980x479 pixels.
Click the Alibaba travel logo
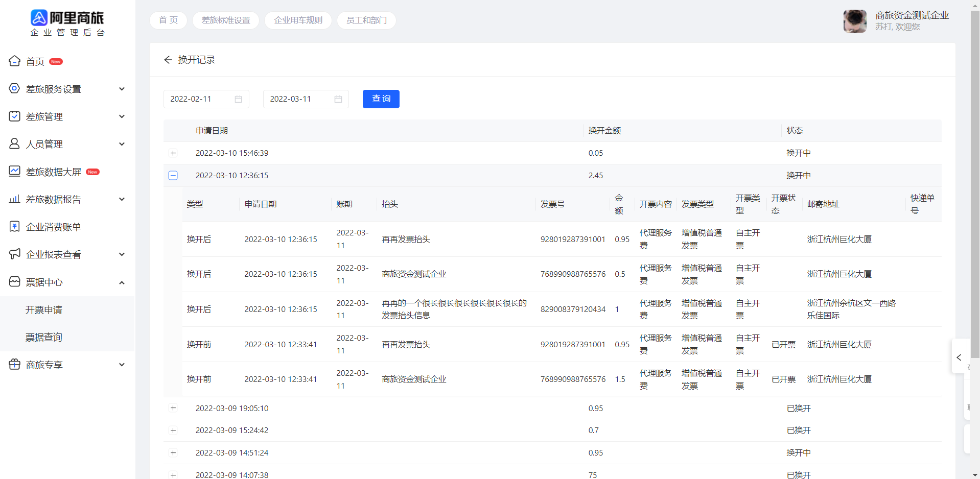click(x=67, y=23)
